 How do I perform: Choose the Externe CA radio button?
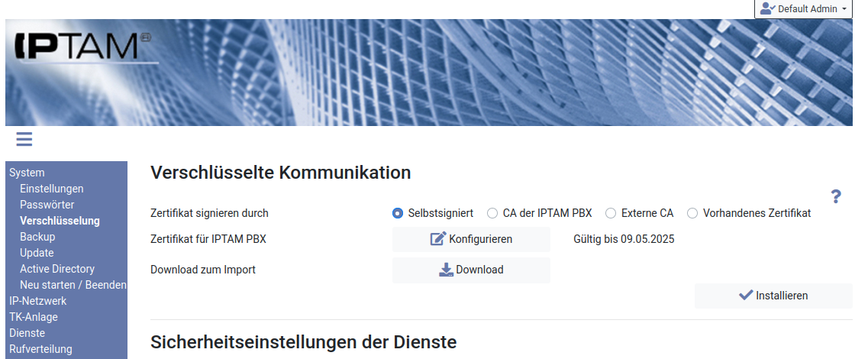click(x=611, y=214)
